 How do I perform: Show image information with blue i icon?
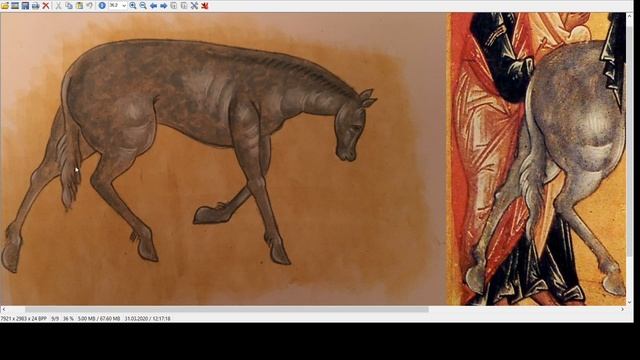click(x=102, y=6)
